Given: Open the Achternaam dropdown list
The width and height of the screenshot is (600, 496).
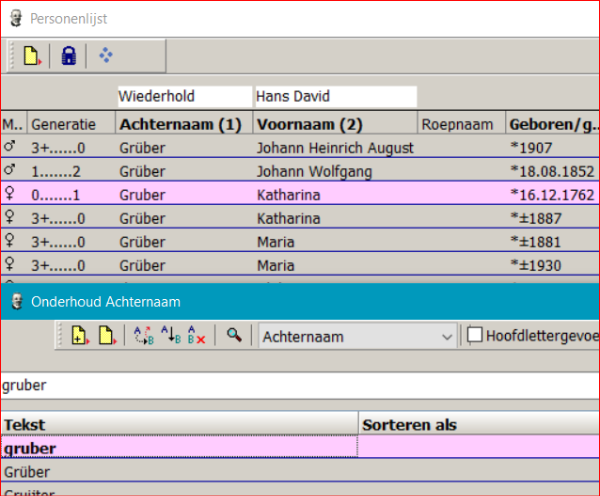Looking at the screenshot, I should (447, 337).
